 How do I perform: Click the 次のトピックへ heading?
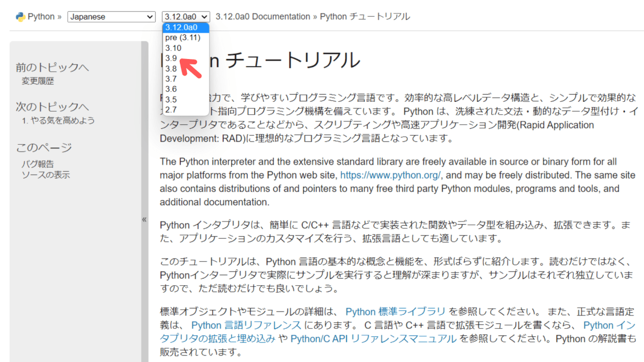tap(52, 107)
